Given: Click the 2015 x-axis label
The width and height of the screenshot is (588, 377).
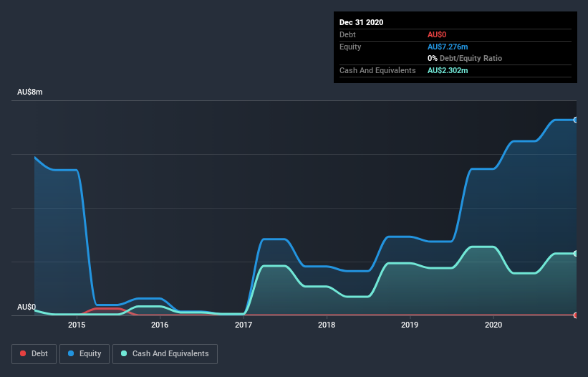Looking at the screenshot, I should 77,325.
